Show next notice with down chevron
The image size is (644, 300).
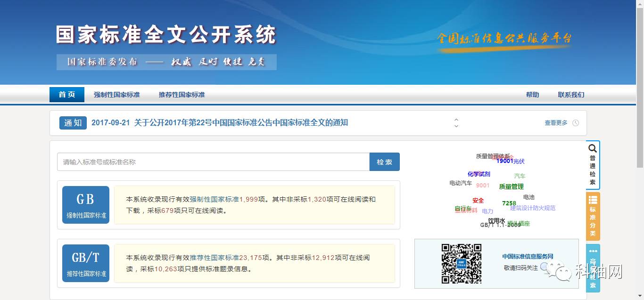[456, 126]
